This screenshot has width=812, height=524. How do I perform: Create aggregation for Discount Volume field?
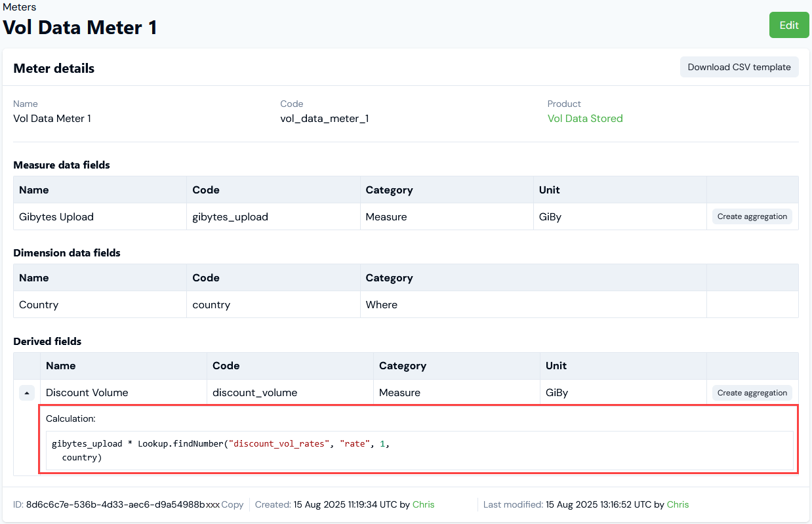[x=752, y=393]
